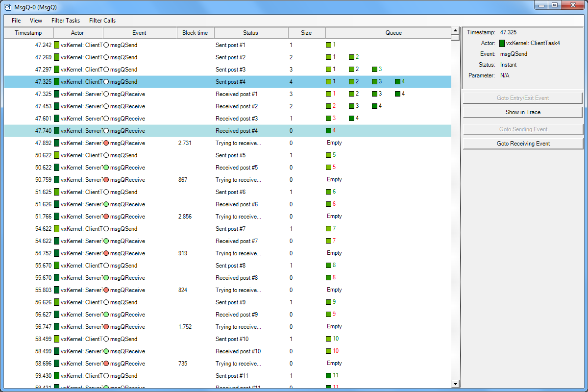The height and width of the screenshot is (392, 588).
Task: Click timestamp 47.601 in the list
Action: coord(44,119)
